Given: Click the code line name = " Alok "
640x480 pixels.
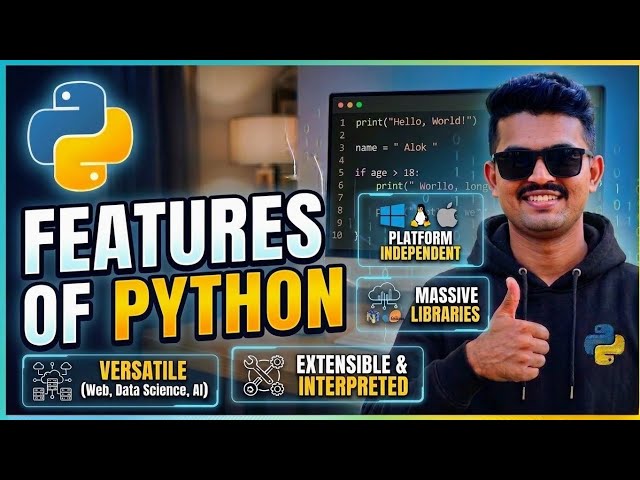Looking at the screenshot, I should pyautogui.click(x=396, y=147).
